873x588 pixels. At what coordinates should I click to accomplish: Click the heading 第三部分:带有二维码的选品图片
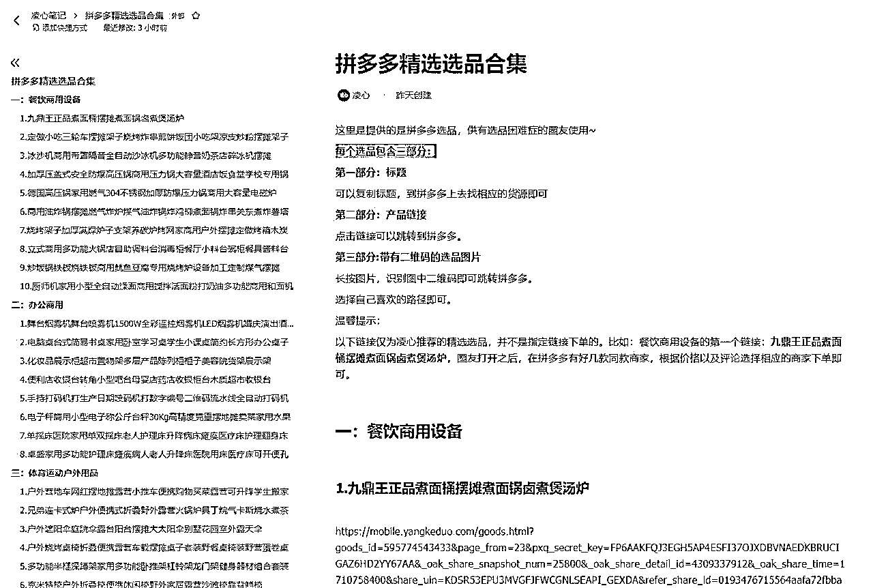click(408, 257)
